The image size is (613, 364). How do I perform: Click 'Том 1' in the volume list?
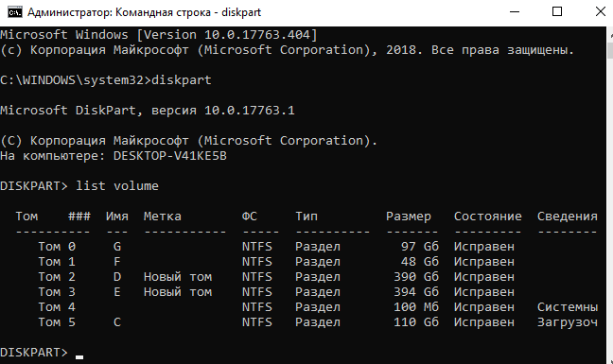point(57,262)
